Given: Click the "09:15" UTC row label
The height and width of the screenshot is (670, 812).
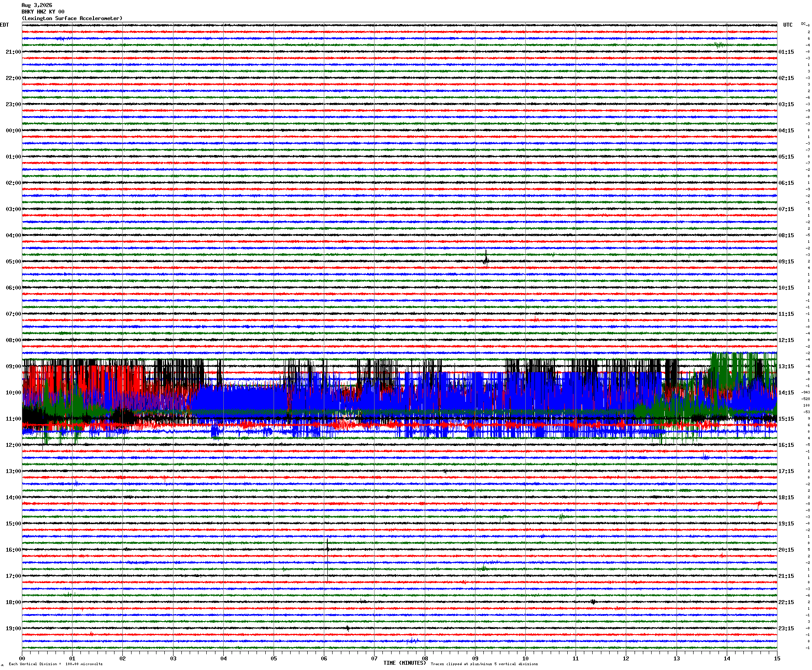Looking at the screenshot, I should click(786, 262).
